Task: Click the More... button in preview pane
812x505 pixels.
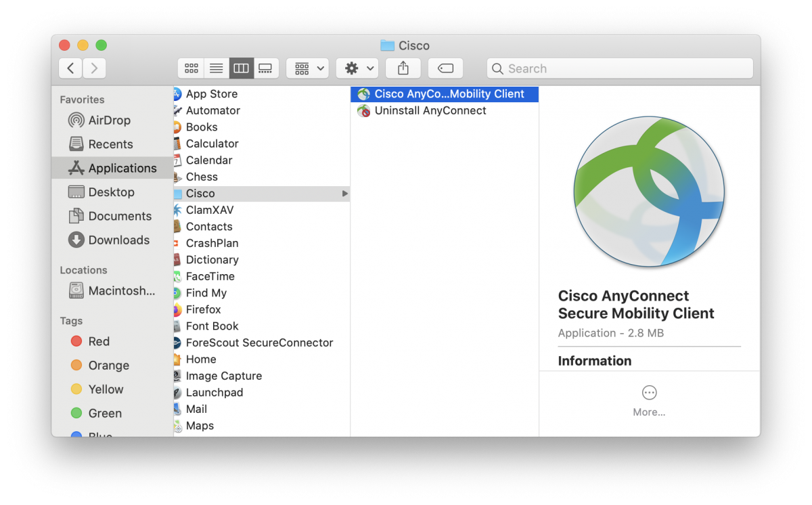Action: [x=649, y=401]
